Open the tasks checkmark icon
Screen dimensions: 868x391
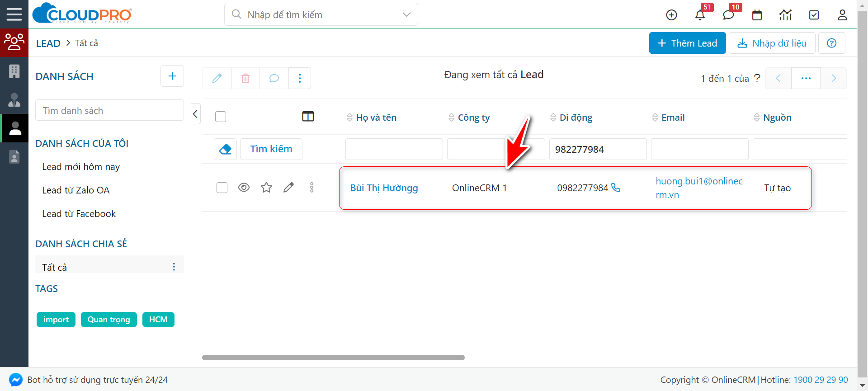click(x=814, y=15)
